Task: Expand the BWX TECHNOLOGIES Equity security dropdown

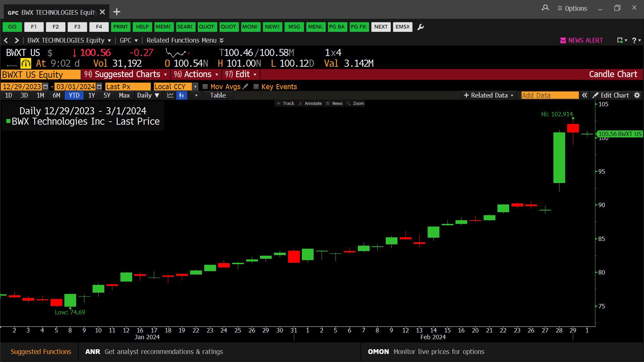Action: (x=109, y=41)
